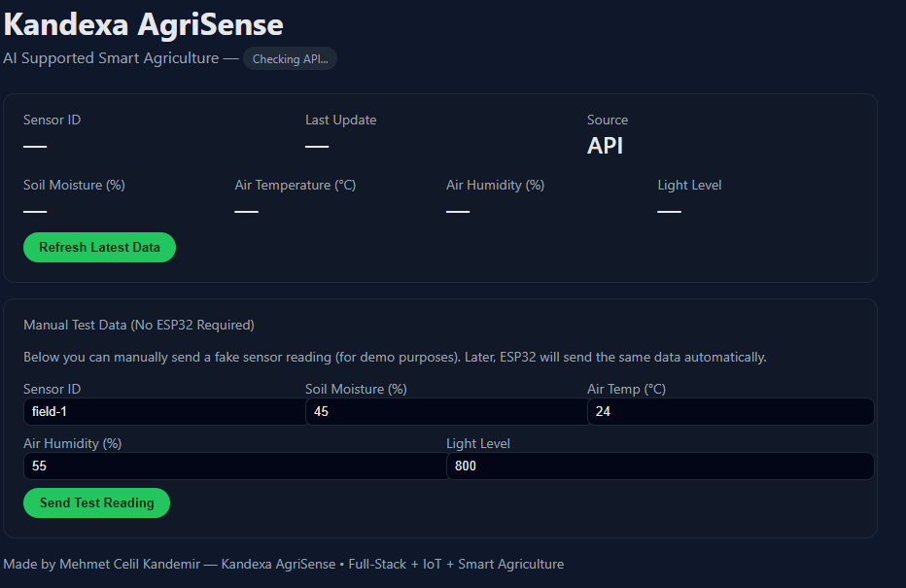Screen dimensions: 906x588
Task: Click the Checking API status badge
Action: (290, 58)
